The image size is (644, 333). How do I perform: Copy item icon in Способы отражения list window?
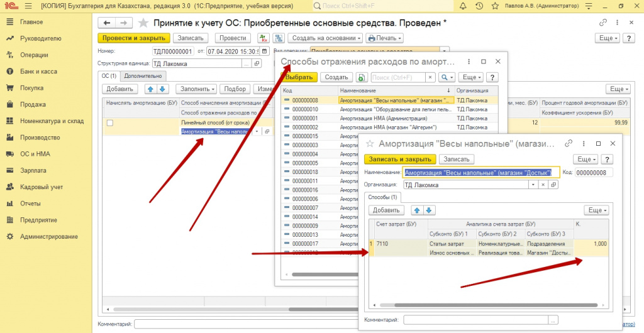[362, 77]
